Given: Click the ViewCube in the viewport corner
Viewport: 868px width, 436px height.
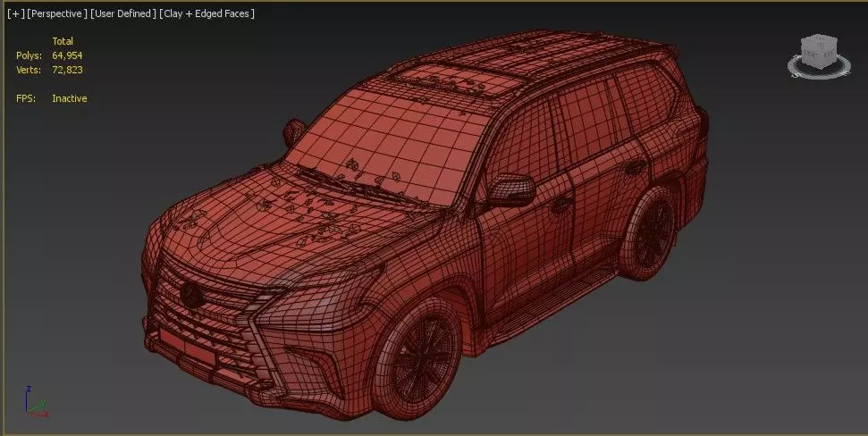Looking at the screenshot, I should tap(820, 51).
